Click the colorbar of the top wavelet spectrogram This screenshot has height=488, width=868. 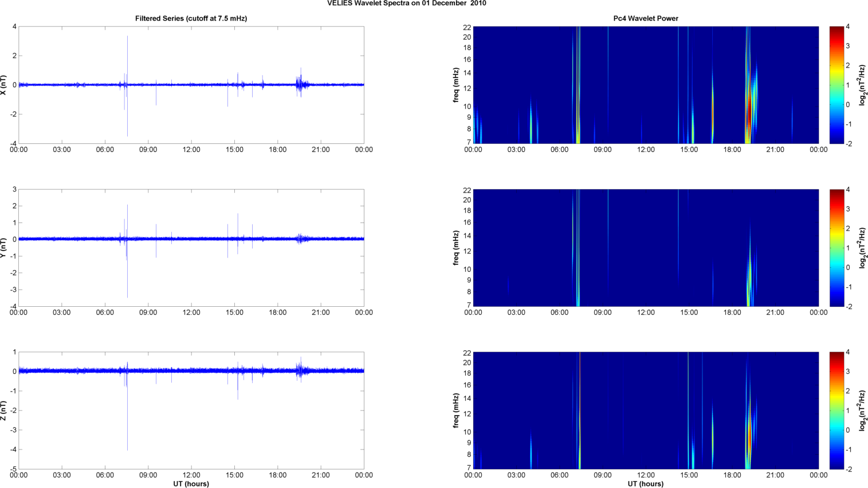tap(836, 85)
